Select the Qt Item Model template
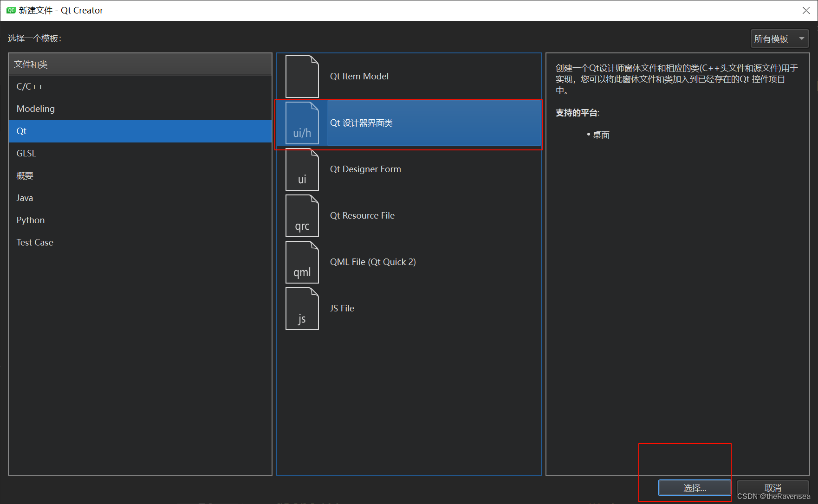The image size is (818, 504). tap(409, 77)
